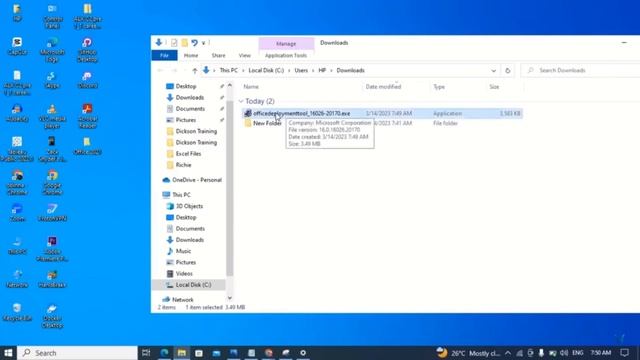The width and height of the screenshot is (640, 360).
Task: Collapse the Today (2) group
Action: click(x=241, y=101)
